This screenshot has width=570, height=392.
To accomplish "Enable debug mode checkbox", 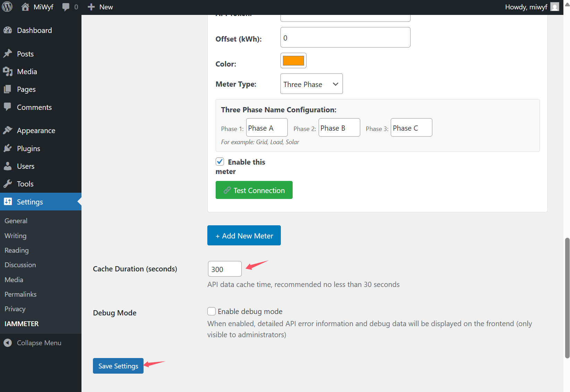I will point(211,311).
